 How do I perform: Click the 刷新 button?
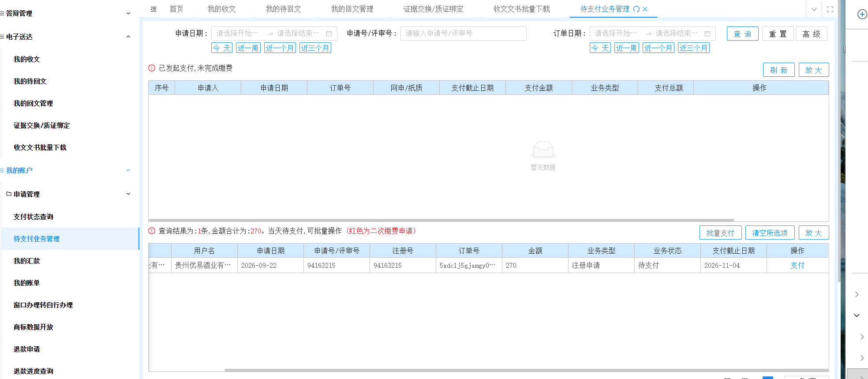[779, 70]
